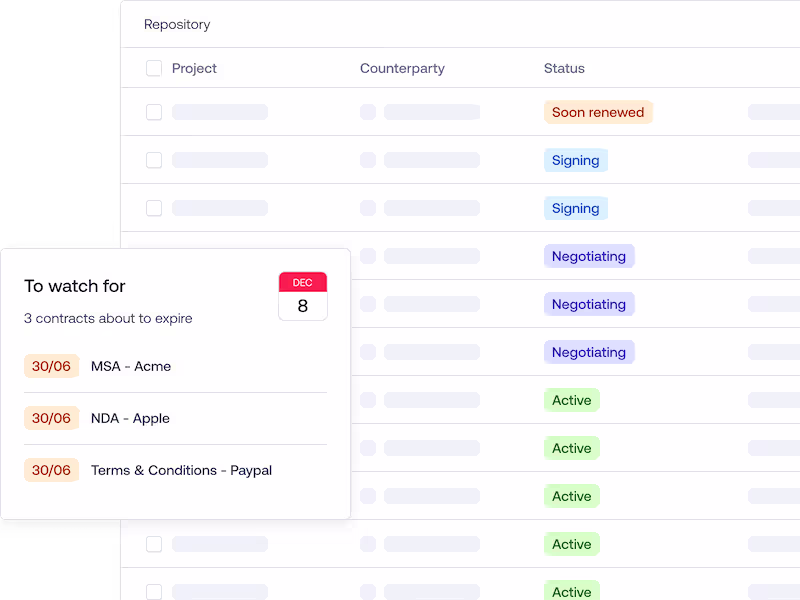Open the NDA - Apple contract
The width and height of the screenshot is (800, 600).
[130, 418]
